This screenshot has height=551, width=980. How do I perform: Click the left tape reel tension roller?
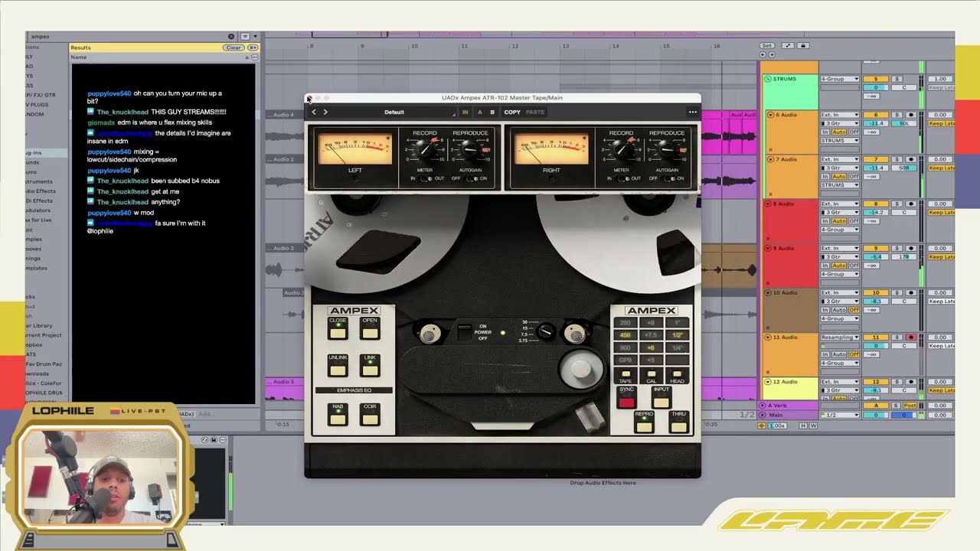[430, 334]
